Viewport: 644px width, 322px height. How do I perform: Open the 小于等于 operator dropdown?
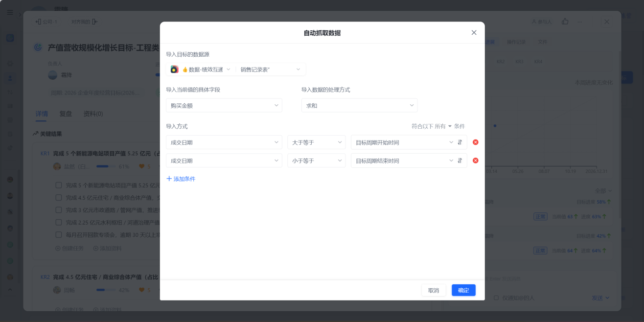317,161
